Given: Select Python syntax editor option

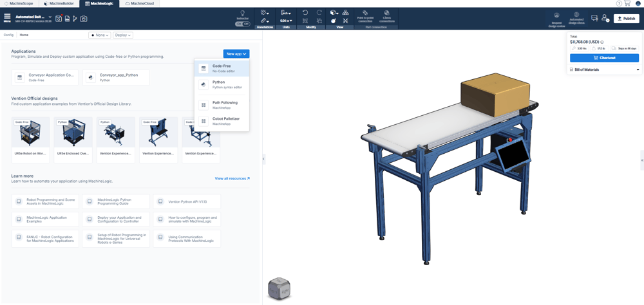Looking at the screenshot, I should click(x=222, y=84).
